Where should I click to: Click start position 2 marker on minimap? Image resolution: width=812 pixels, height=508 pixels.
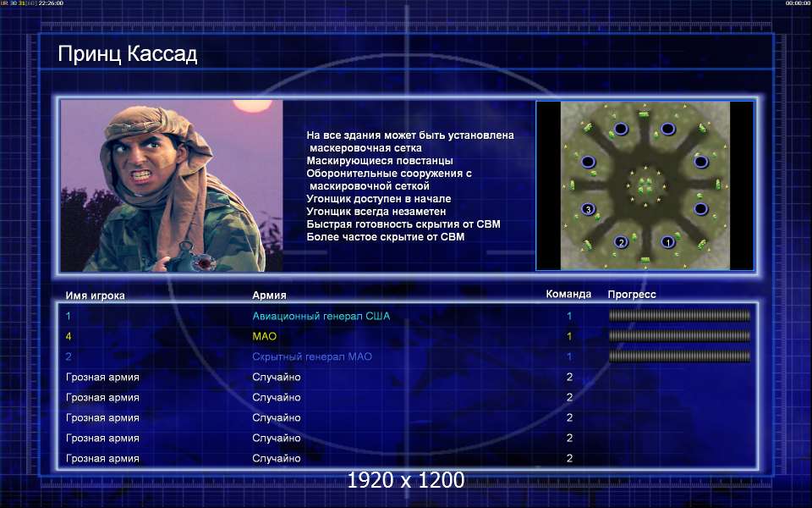pyautogui.click(x=621, y=242)
